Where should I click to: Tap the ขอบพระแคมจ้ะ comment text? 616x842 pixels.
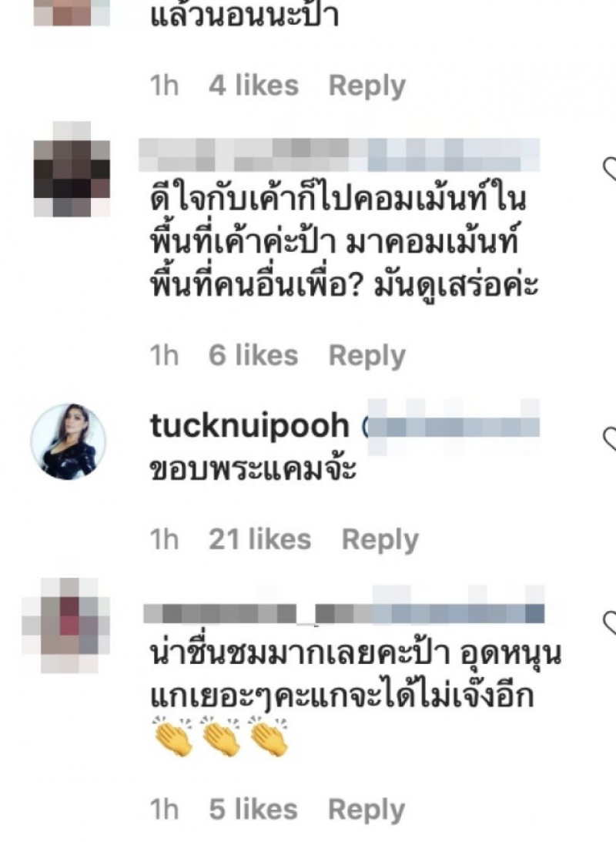pos(253,469)
